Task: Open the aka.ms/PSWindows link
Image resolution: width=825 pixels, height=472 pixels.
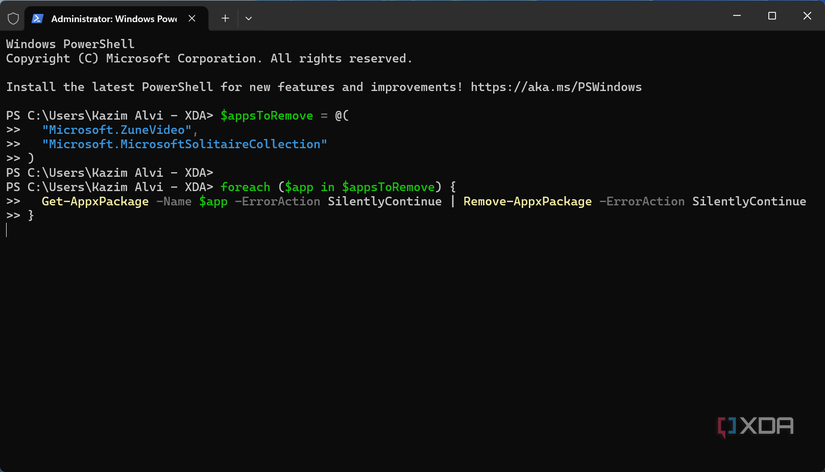Action: 556,87
